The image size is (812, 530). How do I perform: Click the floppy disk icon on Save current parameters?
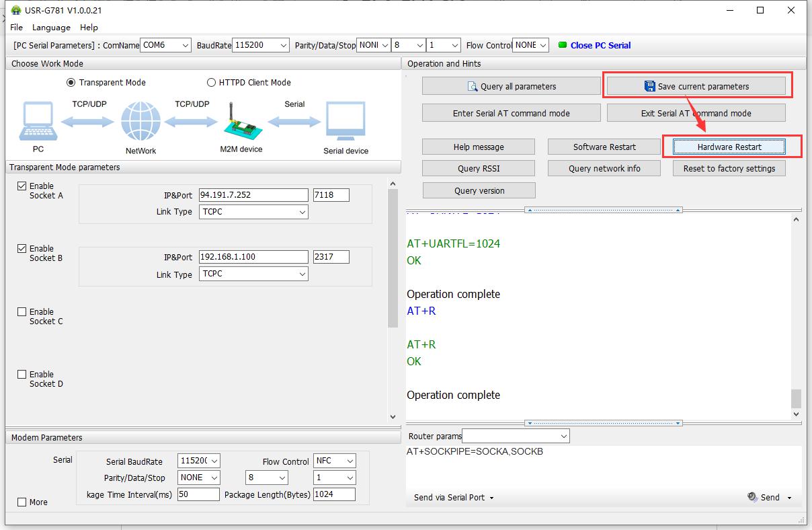[x=649, y=86]
